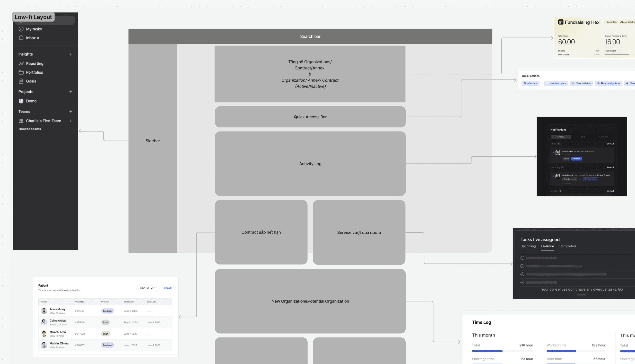Click the Portfolios folder icon
This screenshot has height=364, width=635.
click(x=21, y=72)
